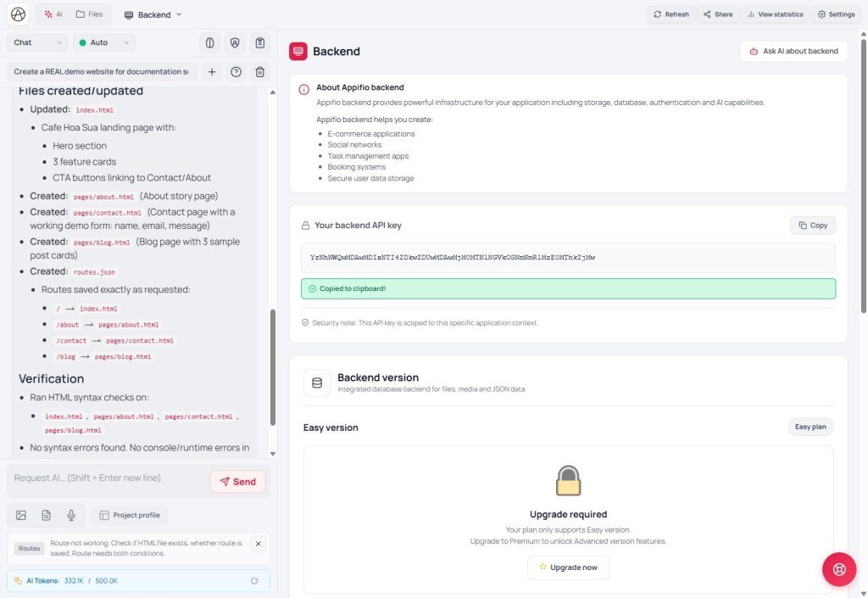Click the Backend version database icon
The height and width of the screenshot is (598, 868).
point(317,383)
